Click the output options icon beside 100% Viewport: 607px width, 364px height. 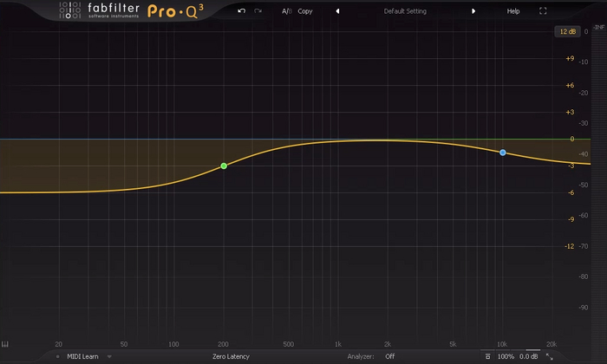point(487,356)
